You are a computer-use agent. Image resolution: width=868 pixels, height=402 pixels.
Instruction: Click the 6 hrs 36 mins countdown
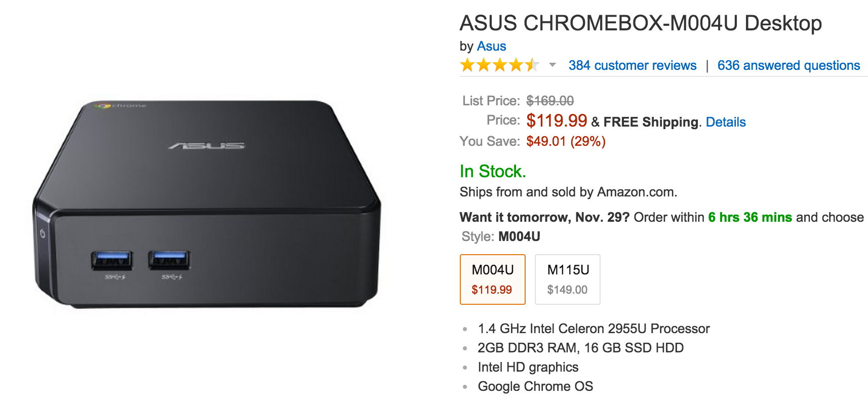[749, 217]
